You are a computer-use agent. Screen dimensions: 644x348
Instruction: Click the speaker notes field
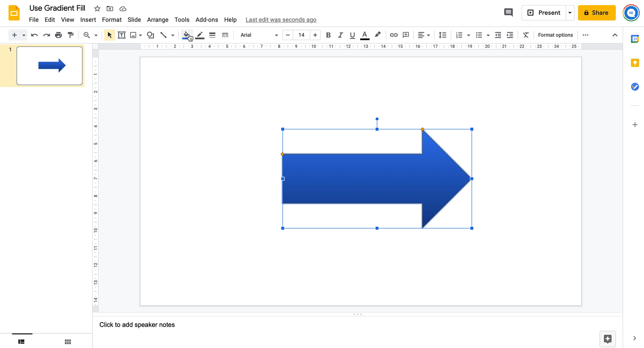[358, 325]
